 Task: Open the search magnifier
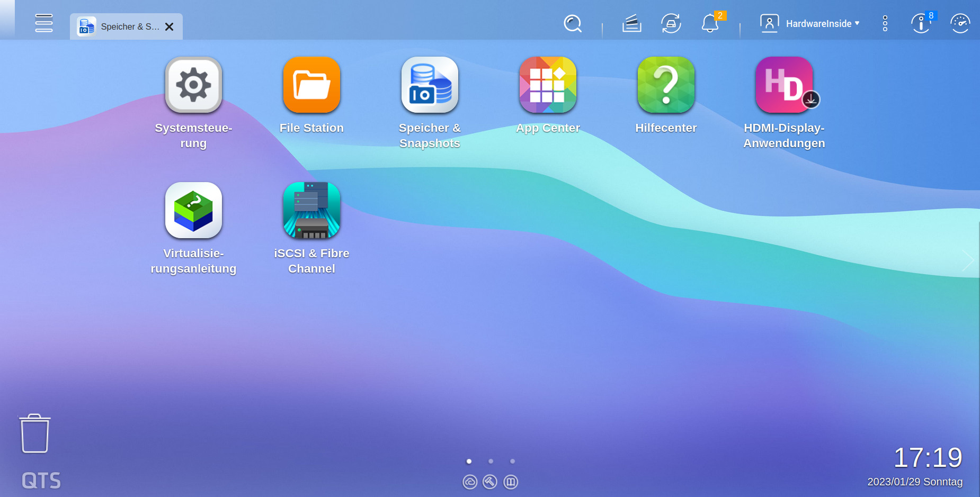click(573, 24)
